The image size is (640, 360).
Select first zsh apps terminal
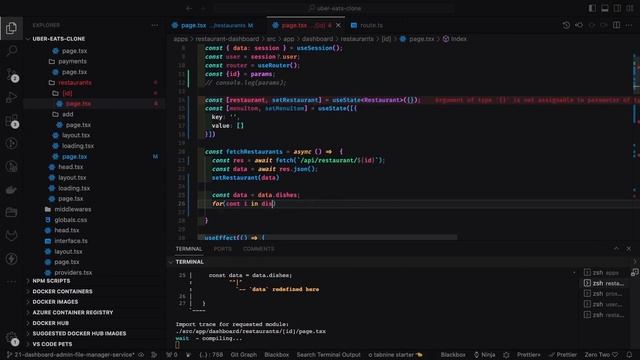602,273
